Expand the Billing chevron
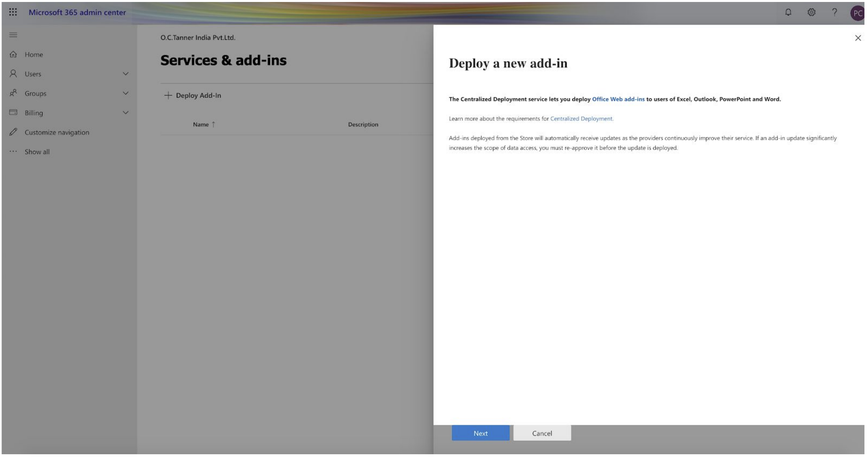The width and height of the screenshot is (868, 457). coord(126,112)
